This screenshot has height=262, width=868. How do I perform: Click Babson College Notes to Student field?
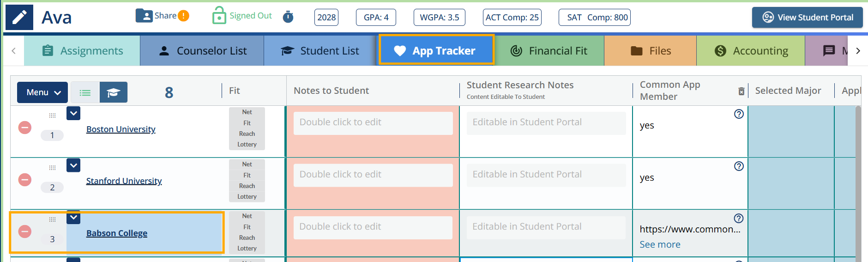[x=373, y=227]
